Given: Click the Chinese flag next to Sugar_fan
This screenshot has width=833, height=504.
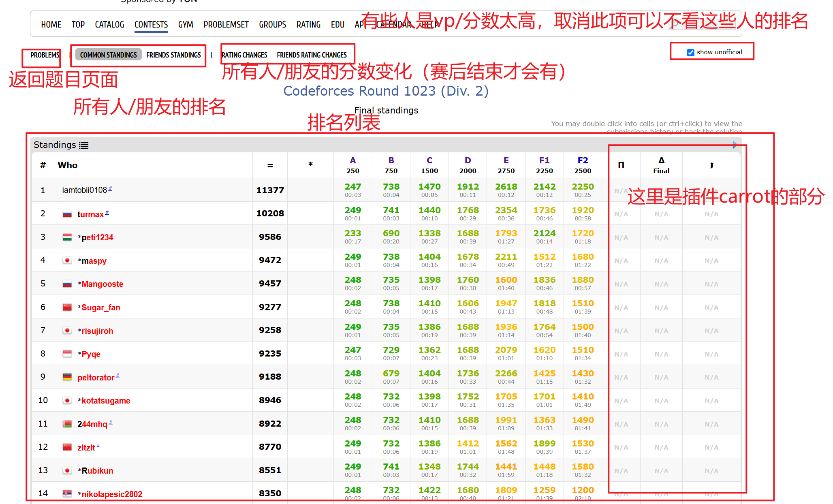Looking at the screenshot, I should point(67,307).
